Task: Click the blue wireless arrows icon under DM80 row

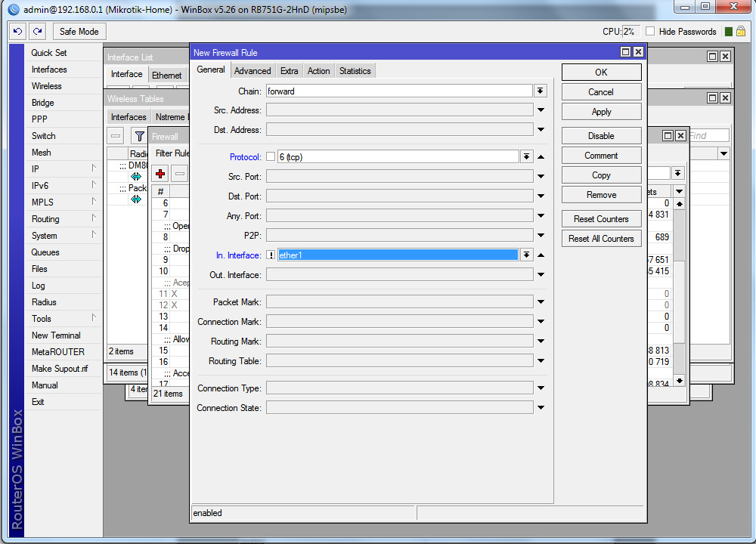Action: [x=136, y=176]
